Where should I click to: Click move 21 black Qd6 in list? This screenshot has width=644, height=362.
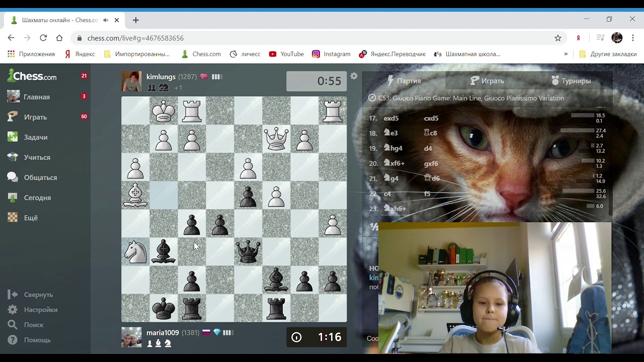432,178
